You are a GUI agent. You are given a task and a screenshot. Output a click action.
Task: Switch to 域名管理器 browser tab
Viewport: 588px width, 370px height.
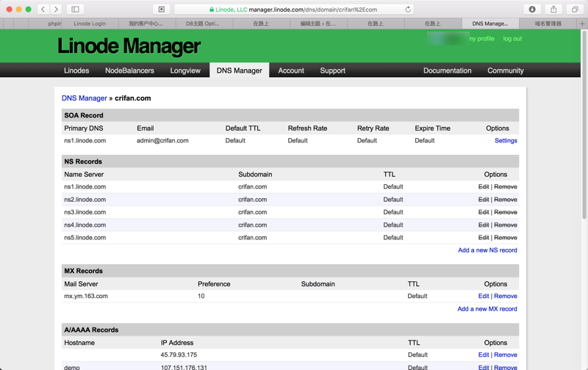click(x=548, y=23)
